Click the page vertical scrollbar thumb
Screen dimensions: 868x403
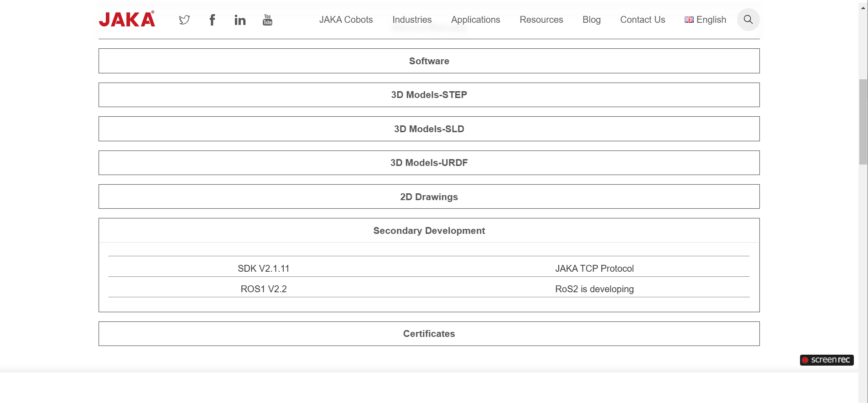coord(863,122)
